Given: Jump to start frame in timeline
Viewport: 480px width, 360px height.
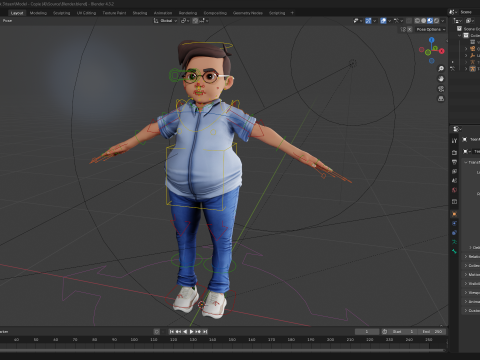Looking at the screenshot, I should (x=171, y=331).
